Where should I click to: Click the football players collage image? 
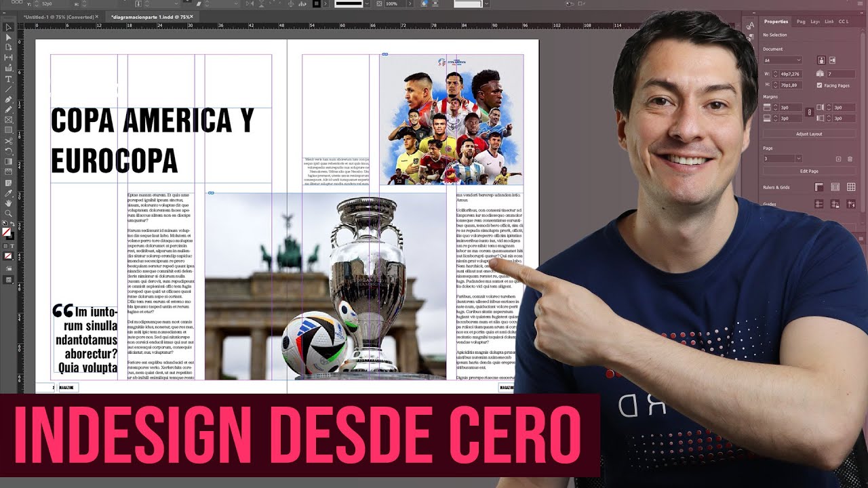(x=451, y=120)
